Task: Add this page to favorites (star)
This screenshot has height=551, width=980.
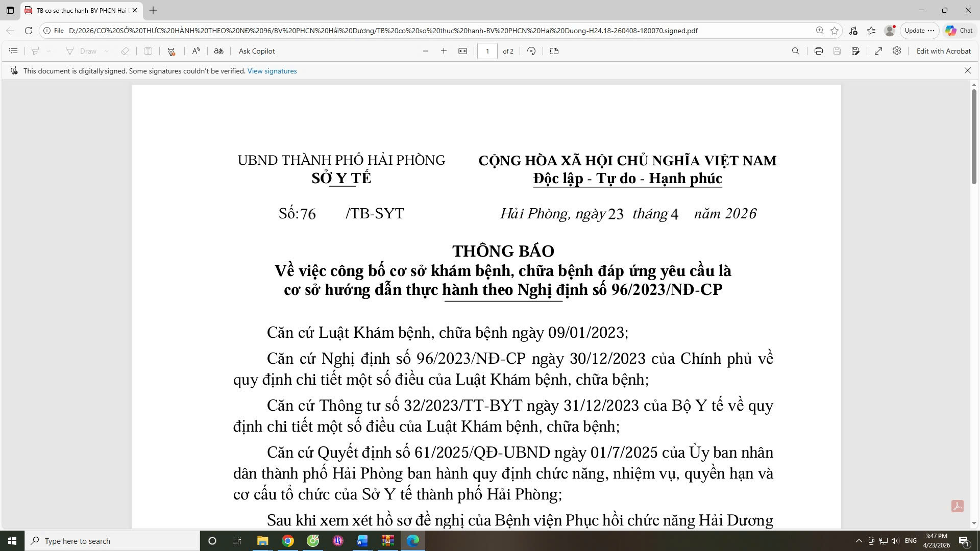Action: 835,31
